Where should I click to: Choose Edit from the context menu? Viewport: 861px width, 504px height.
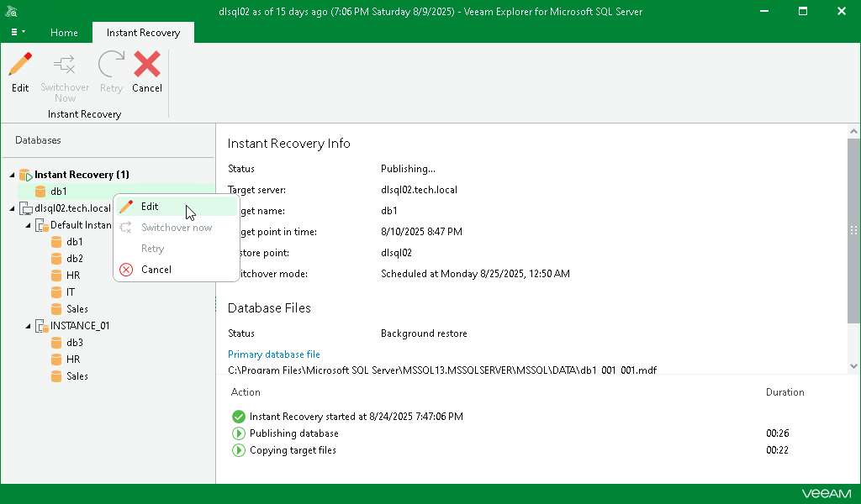coord(150,206)
